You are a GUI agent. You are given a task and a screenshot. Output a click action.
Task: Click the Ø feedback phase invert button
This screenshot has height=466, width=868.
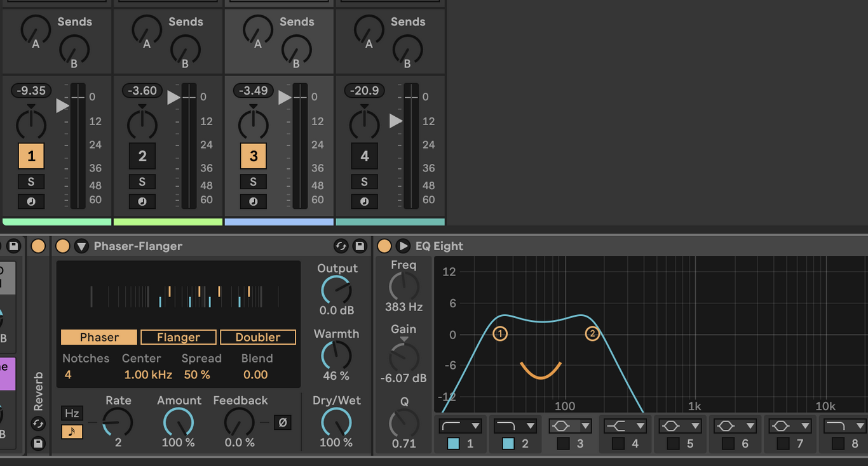coord(283,422)
